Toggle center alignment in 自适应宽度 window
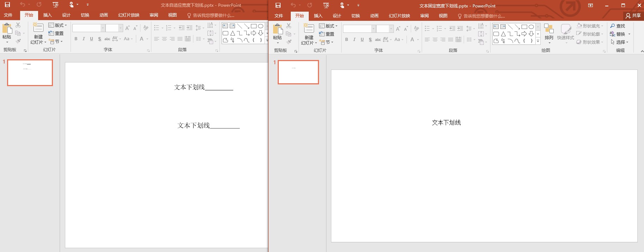The width and height of the screenshot is (644, 252). point(164,39)
